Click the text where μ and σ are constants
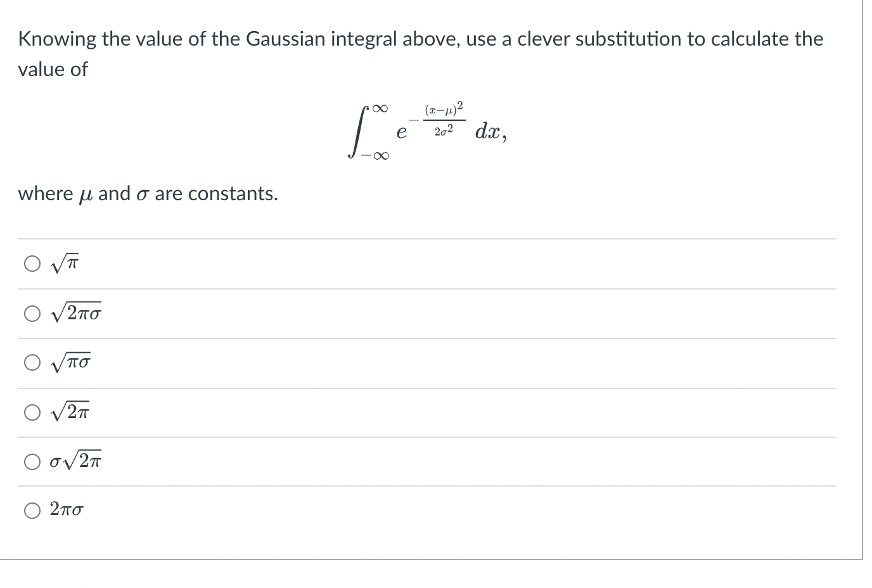Viewport: 872px width, 588px height. pos(147,193)
